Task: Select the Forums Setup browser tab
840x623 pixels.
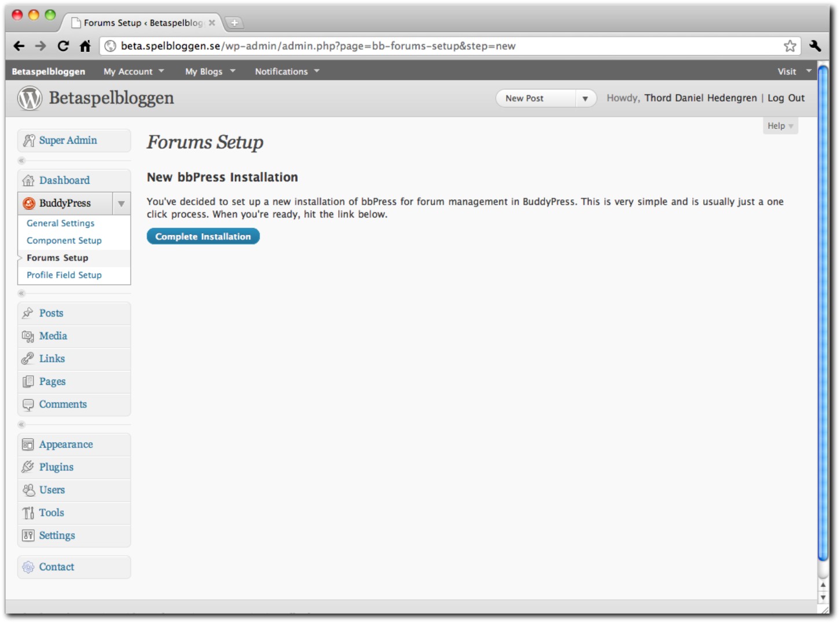Action: tap(143, 23)
